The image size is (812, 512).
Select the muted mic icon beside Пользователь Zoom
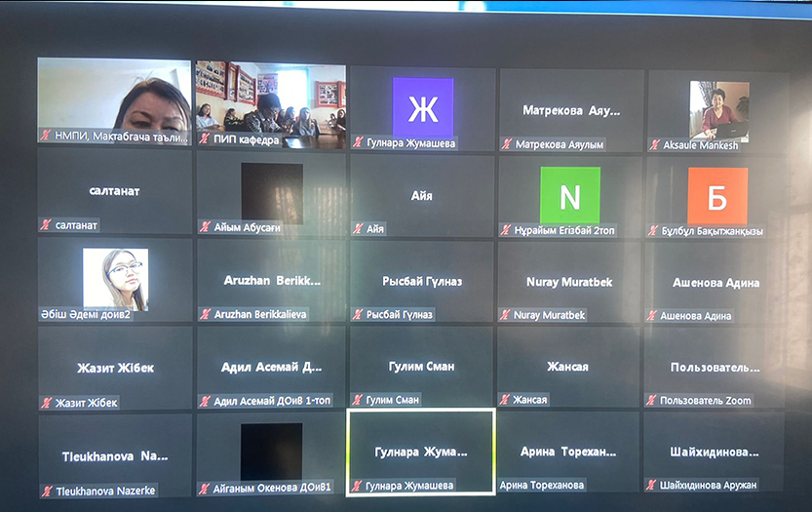(651, 401)
